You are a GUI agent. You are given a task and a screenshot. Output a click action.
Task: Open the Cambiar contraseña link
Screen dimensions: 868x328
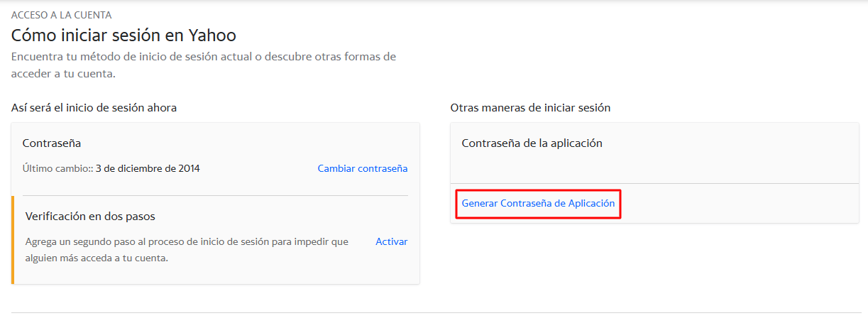click(x=363, y=169)
